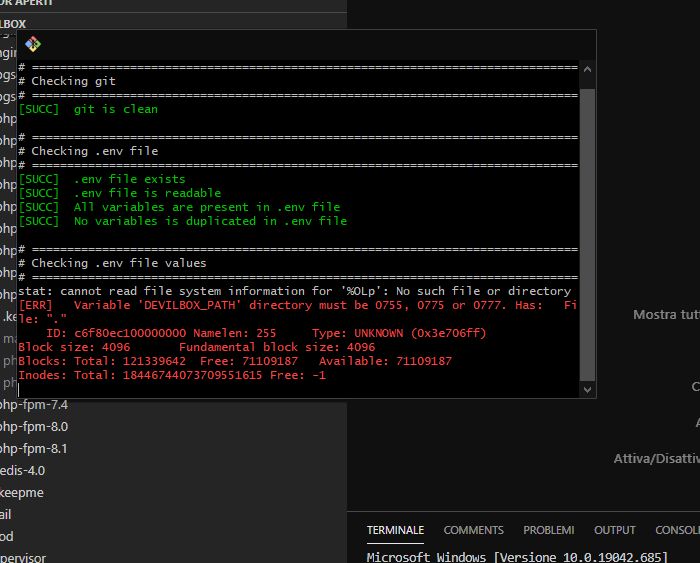Open the CONSOLE panel tab
Viewport: 700px width, 563px height.
677,530
